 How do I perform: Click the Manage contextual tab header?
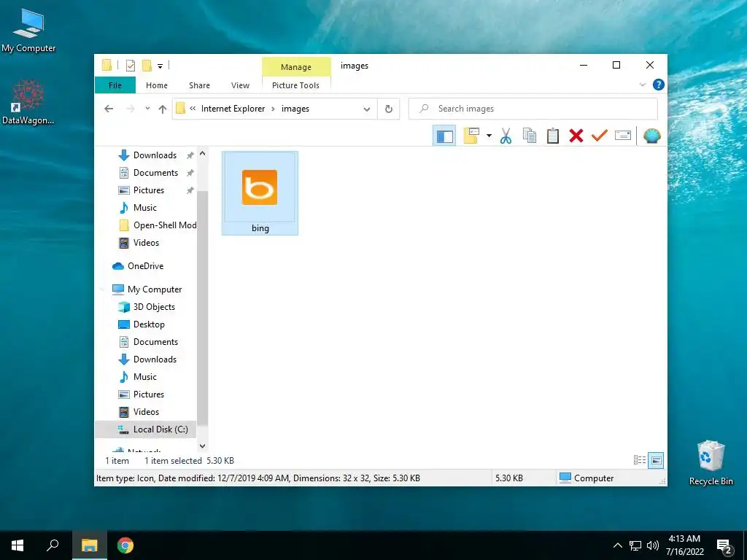[x=296, y=66]
